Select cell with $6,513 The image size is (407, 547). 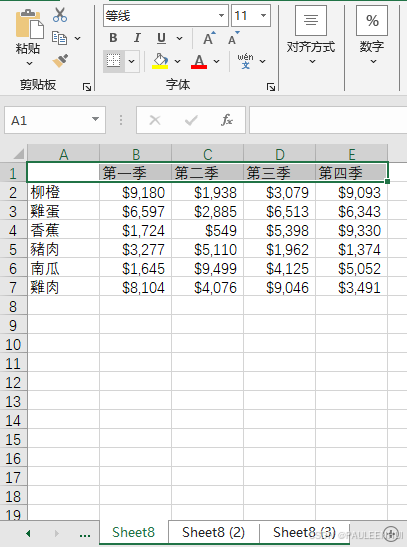[280, 211]
